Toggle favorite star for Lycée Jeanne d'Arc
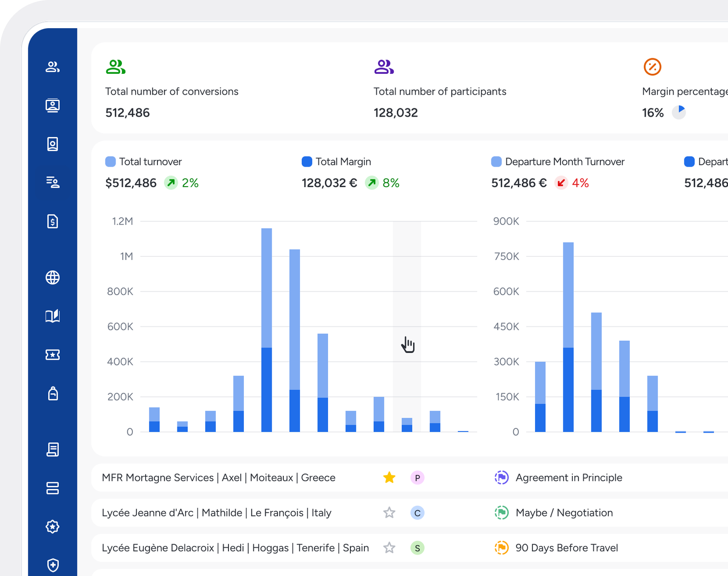This screenshot has width=728, height=576. point(389,513)
